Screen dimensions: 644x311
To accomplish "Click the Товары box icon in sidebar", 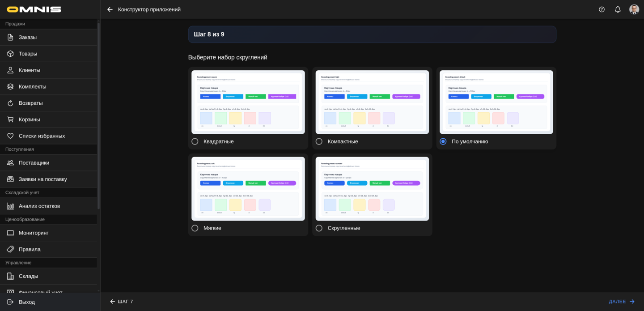I will [10, 54].
